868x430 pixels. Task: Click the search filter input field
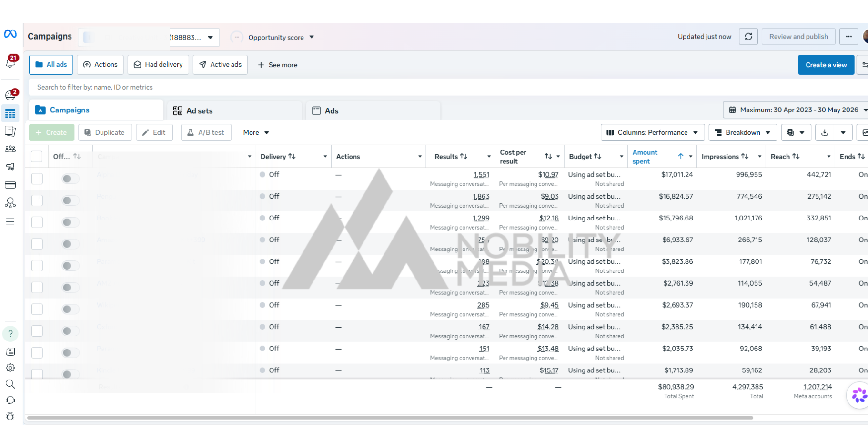pos(448,87)
